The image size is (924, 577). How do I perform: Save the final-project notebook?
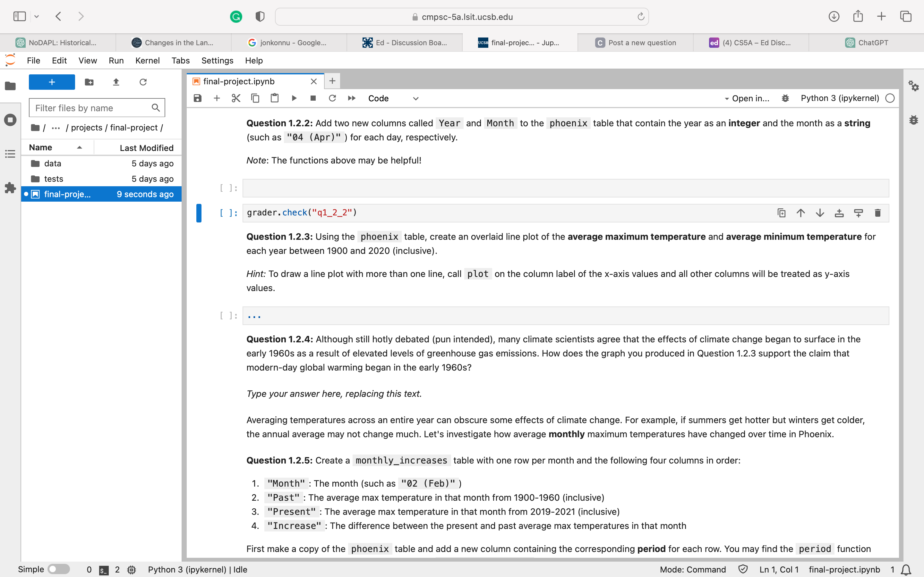click(197, 98)
